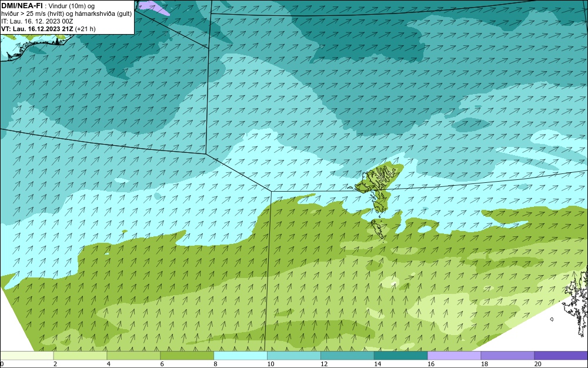Click the legend label '2'
Image resolution: width=588 pixels, height=368 pixels.
point(55,364)
